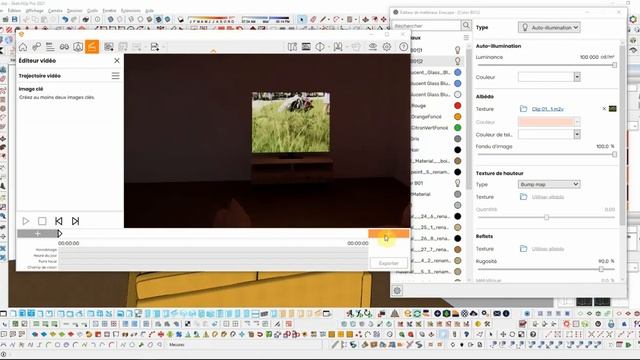
Task: Adjust the Luminance slider handle
Action: pos(614,65)
